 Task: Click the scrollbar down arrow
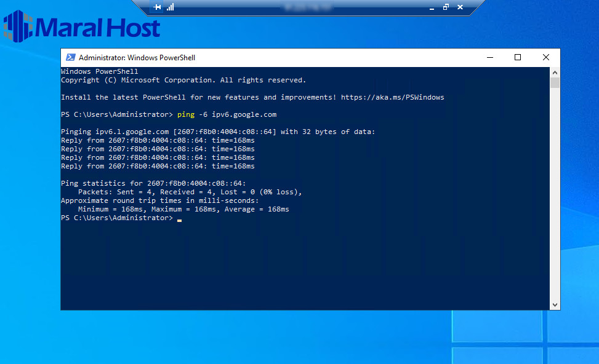point(555,304)
